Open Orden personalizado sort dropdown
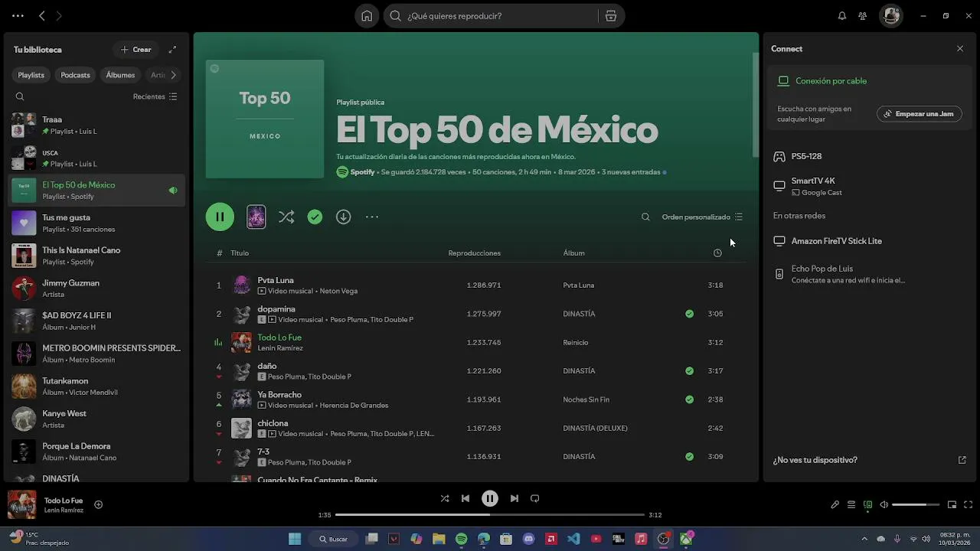This screenshot has height=551, width=980. coord(702,217)
